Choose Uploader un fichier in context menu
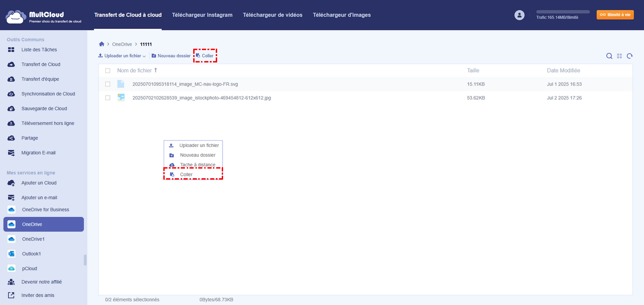 pos(193,145)
